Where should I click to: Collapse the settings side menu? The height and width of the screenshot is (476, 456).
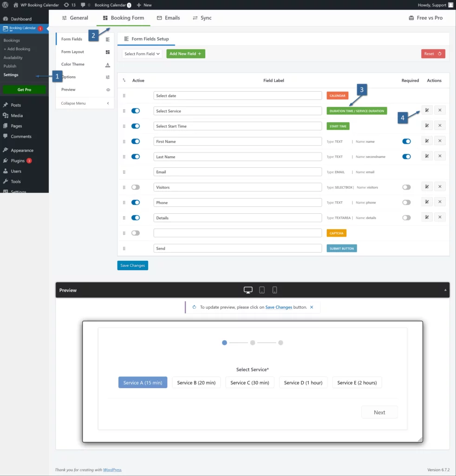[85, 103]
